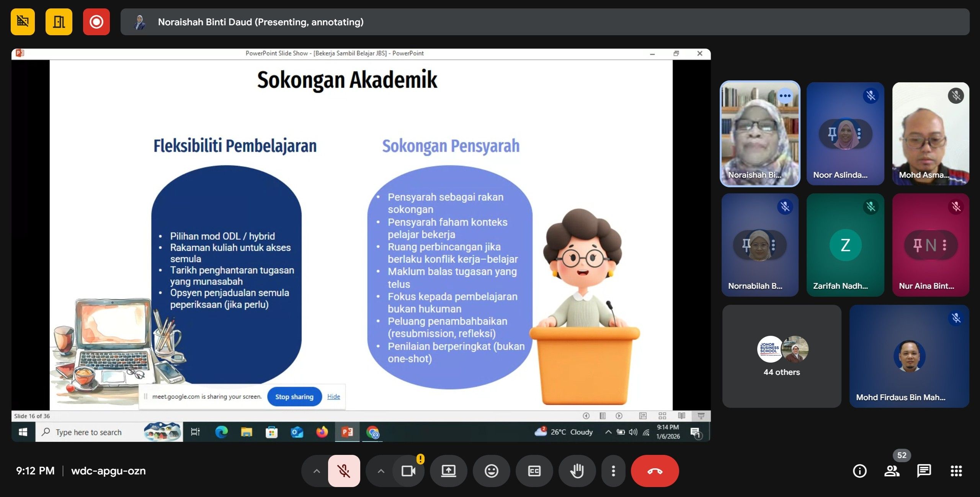980x497 pixels.
Task: Click Mohd Firdaus's participant tile
Action: tap(909, 356)
